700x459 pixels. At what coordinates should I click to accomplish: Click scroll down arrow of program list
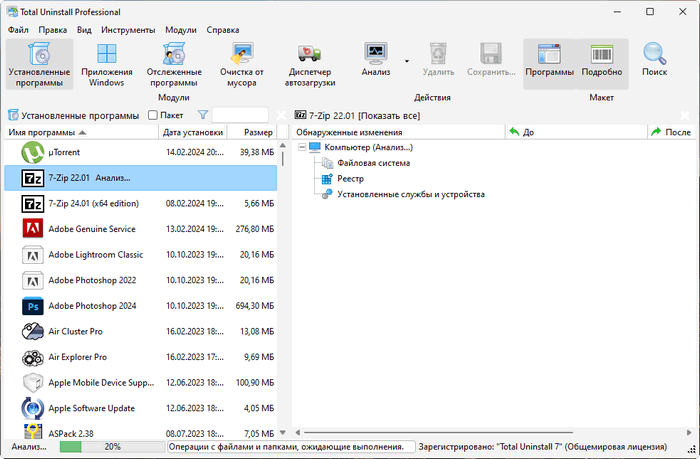coord(283,432)
